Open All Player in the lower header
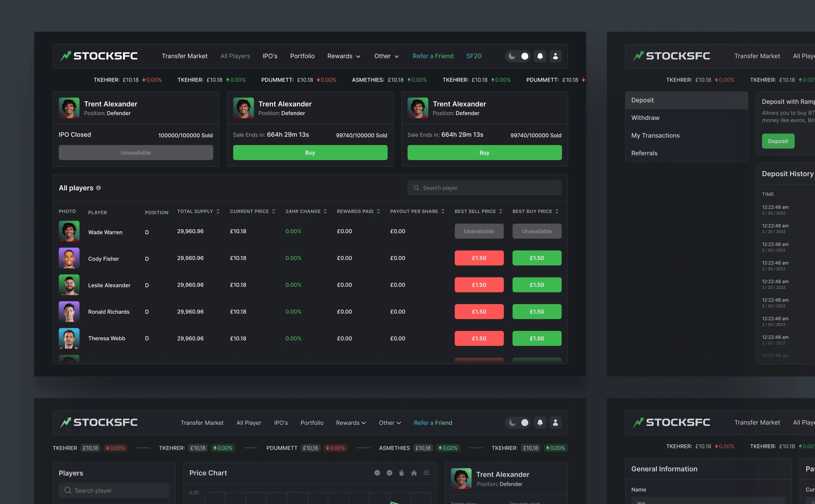This screenshot has width=815, height=504. [249, 423]
